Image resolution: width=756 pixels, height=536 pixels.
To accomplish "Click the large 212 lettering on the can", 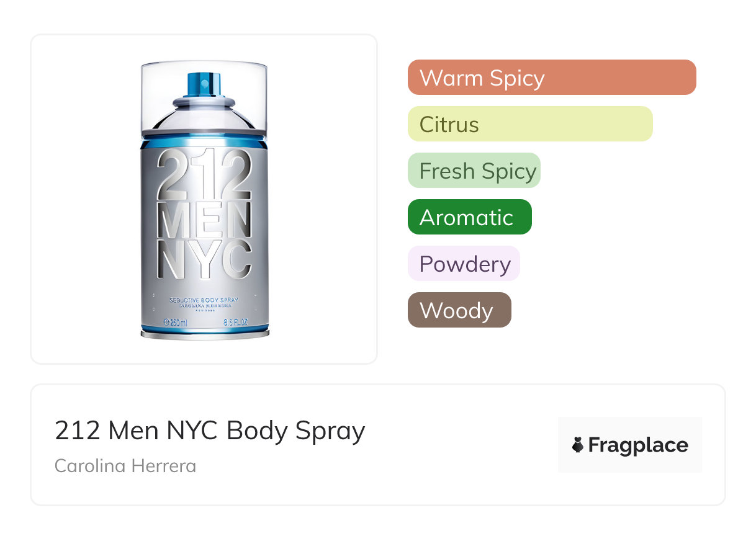I will tap(204, 173).
